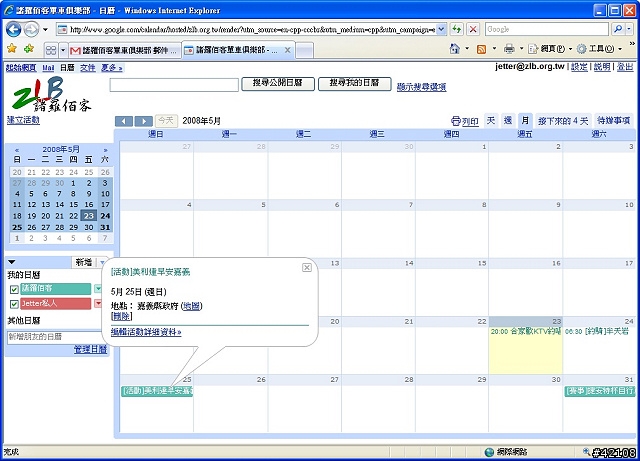This screenshot has width=640, height=461.
Task: Click the Search Public Calendars button
Action: [278, 83]
